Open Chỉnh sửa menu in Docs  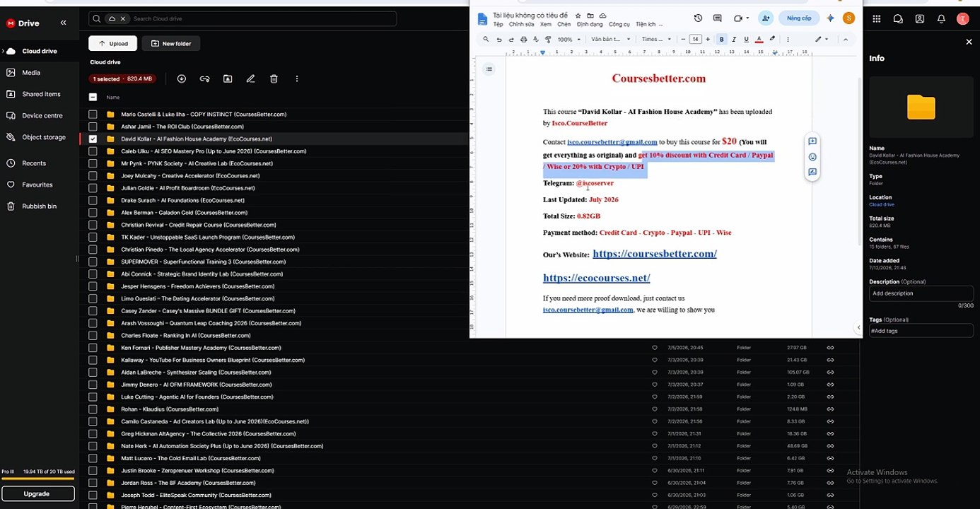tap(521, 25)
